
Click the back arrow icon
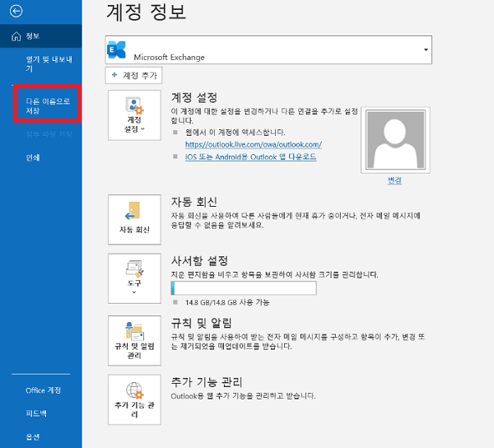coord(16,12)
